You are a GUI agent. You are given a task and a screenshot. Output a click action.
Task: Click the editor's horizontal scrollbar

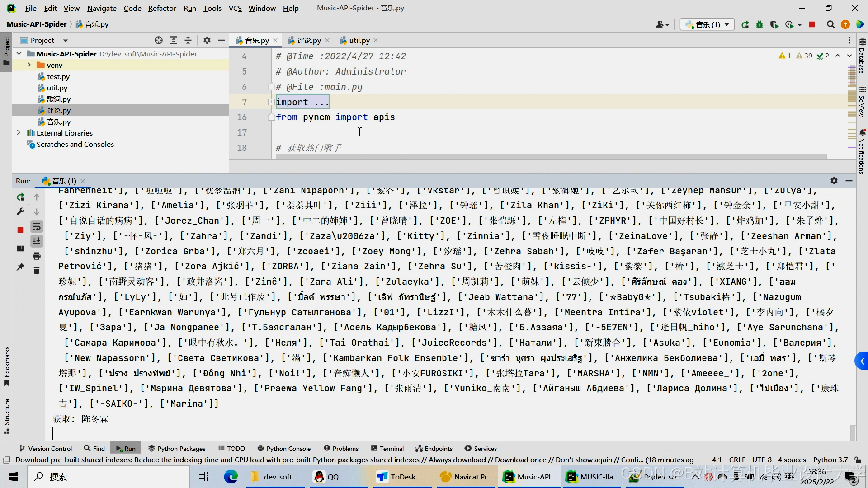pyautogui.click(x=551, y=156)
